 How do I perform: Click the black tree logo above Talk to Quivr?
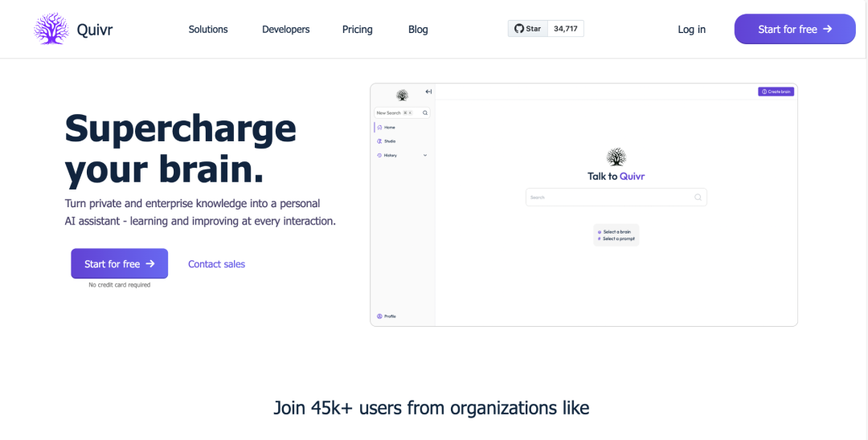616,157
